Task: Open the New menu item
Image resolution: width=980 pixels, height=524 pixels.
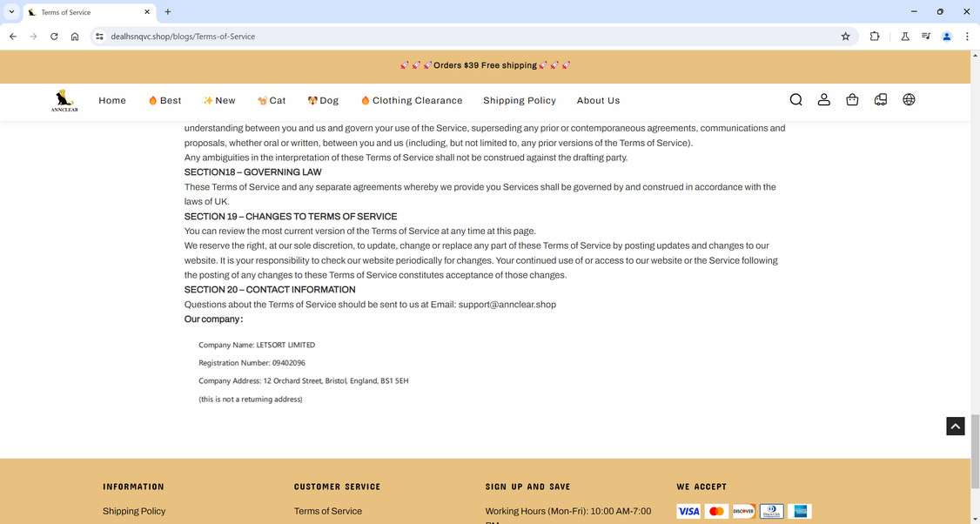Action: (219, 100)
